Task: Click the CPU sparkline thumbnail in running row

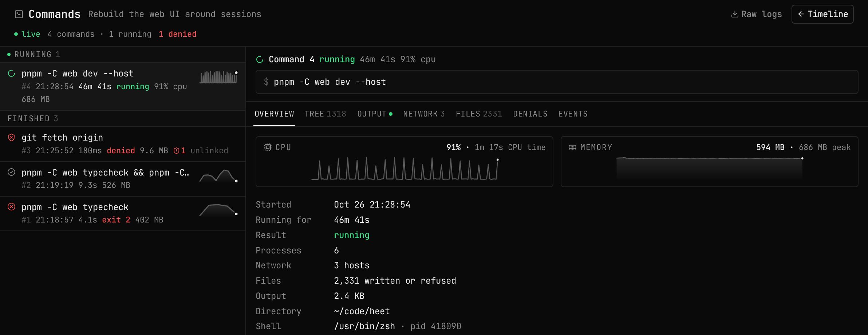Action: pos(219,77)
